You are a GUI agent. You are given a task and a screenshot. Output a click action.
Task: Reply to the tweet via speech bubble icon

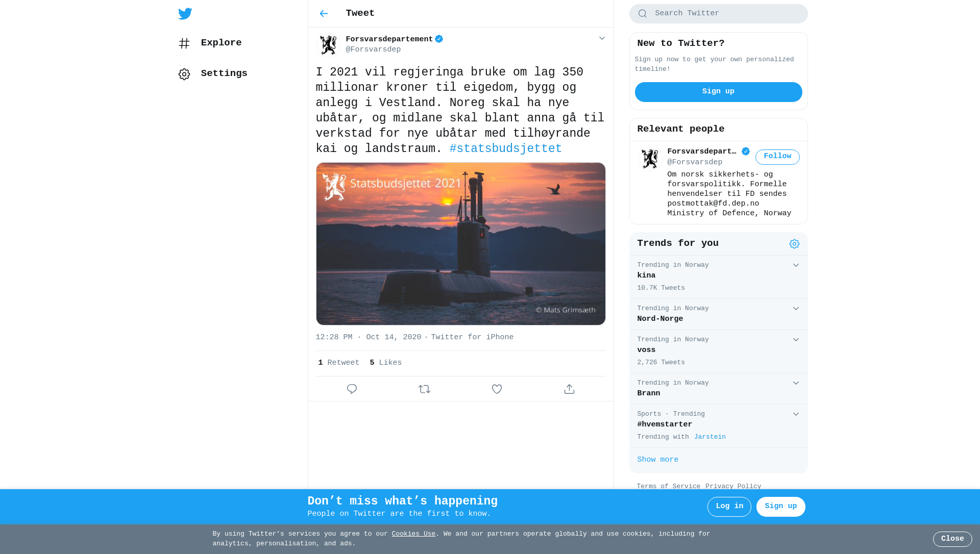pyautogui.click(x=352, y=389)
